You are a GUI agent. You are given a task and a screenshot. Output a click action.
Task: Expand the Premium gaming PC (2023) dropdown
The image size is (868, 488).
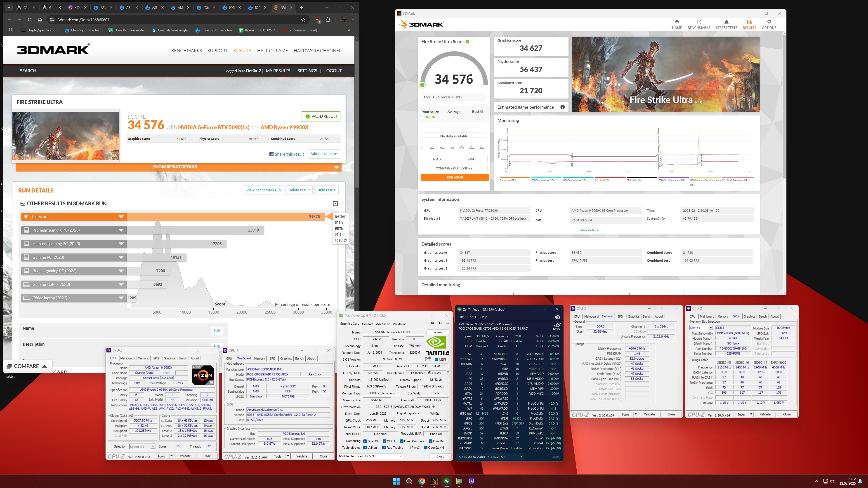(x=121, y=230)
